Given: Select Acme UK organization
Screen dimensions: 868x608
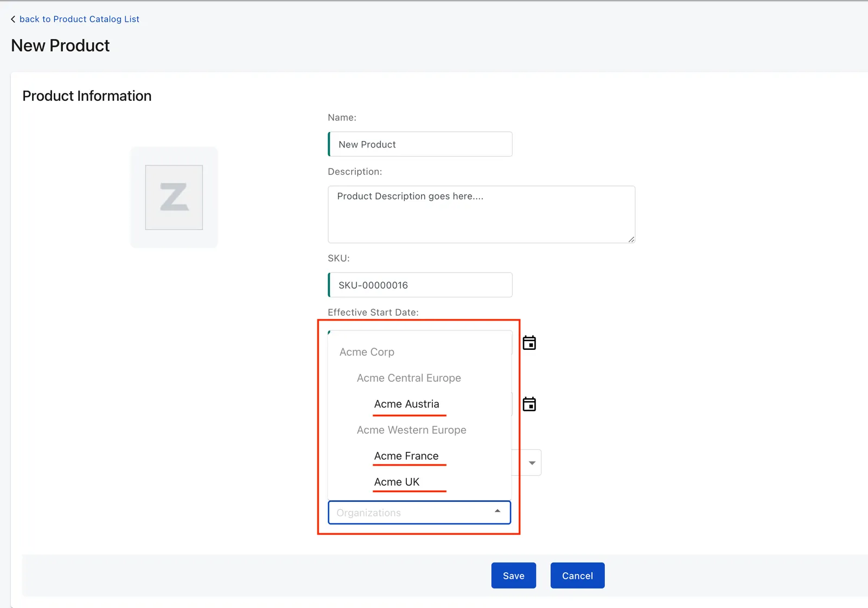Looking at the screenshot, I should [397, 482].
